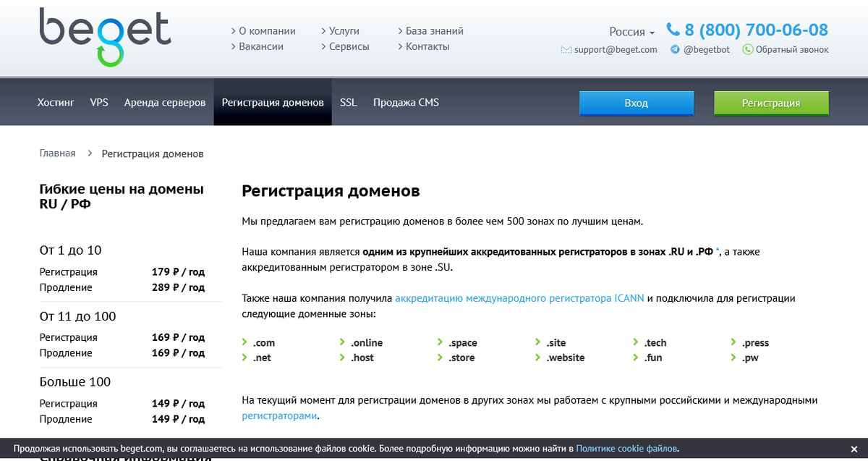This screenshot has width=868, height=461.
Task: Click the green arrow before .com zone
Action: (x=244, y=342)
